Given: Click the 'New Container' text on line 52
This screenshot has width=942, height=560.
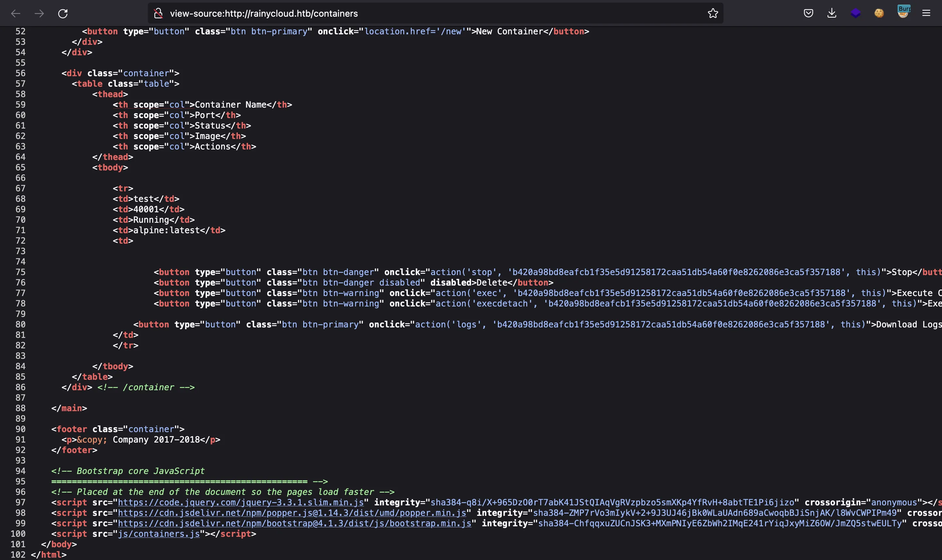Looking at the screenshot, I should [509, 31].
